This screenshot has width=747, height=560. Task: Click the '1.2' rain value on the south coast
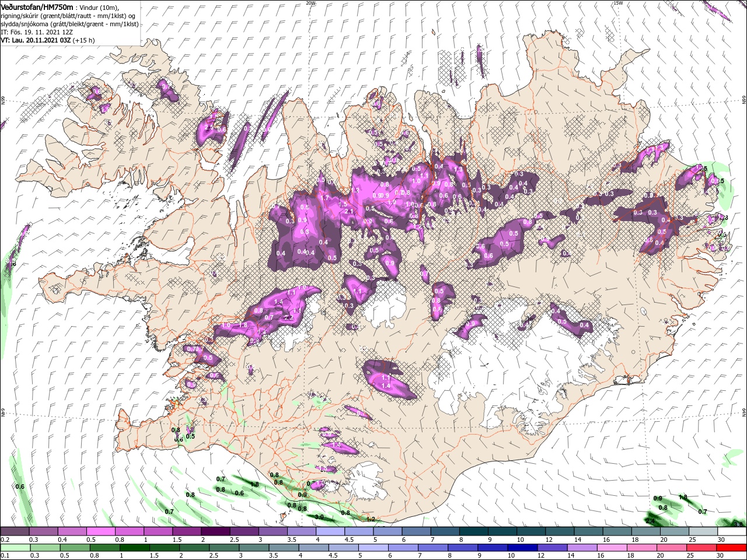[371, 519]
